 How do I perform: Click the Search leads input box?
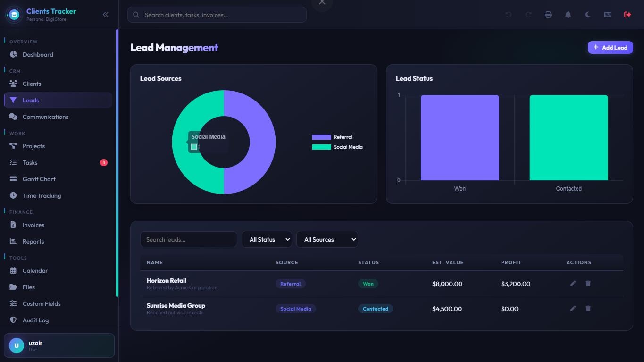tap(189, 239)
